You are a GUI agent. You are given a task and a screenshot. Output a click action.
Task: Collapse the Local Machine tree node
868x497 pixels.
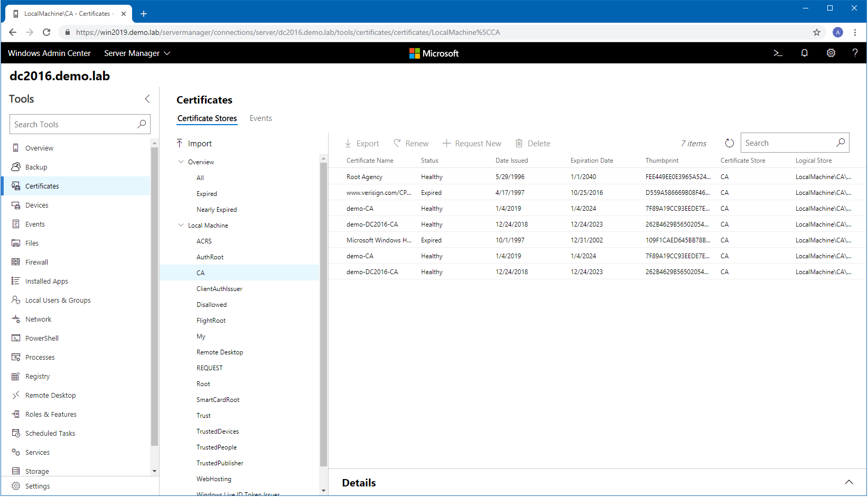pyautogui.click(x=181, y=226)
